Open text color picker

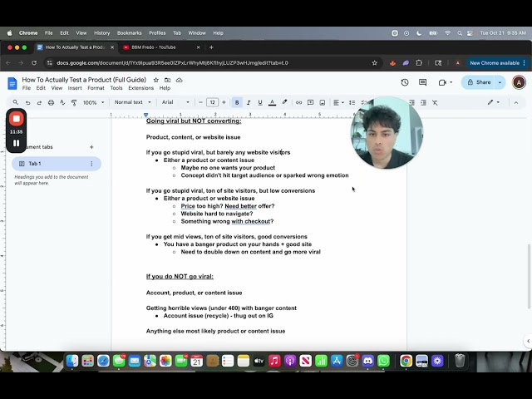[x=272, y=102]
